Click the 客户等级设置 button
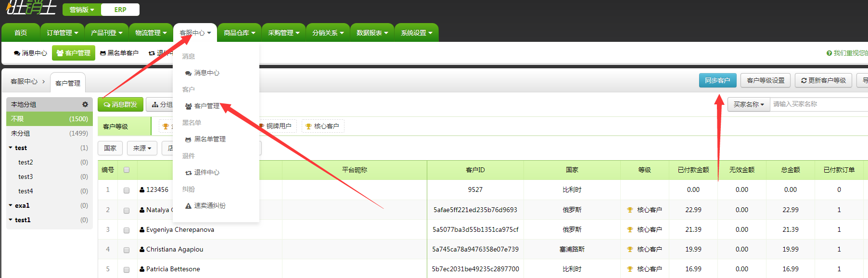 point(766,80)
